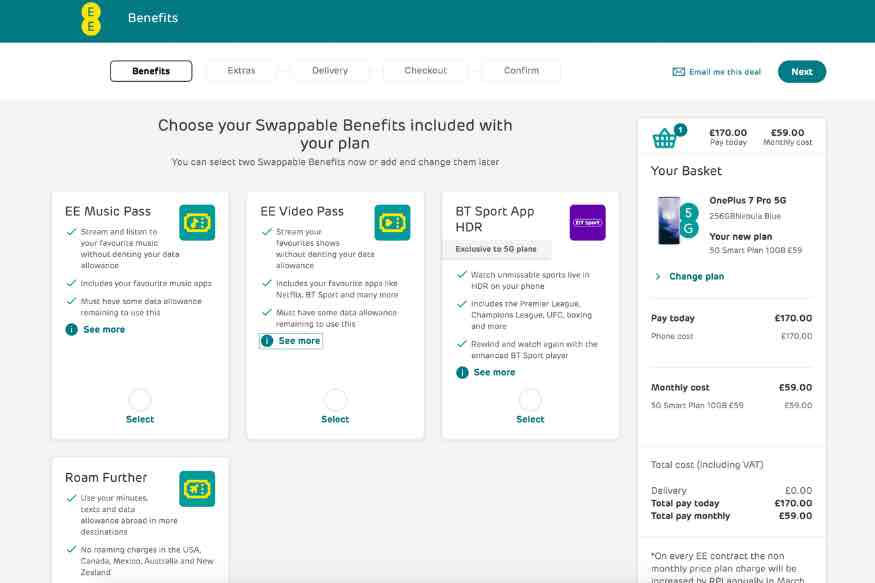Click 'Phone cost' line in basket

tap(731, 336)
